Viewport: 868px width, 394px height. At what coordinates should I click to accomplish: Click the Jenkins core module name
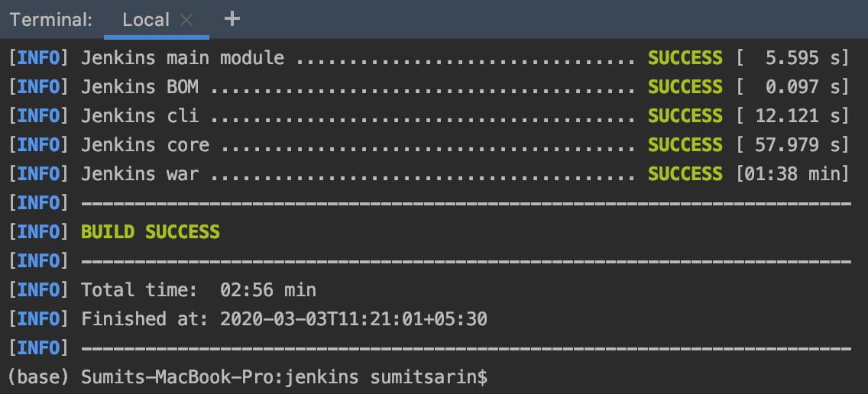145,145
